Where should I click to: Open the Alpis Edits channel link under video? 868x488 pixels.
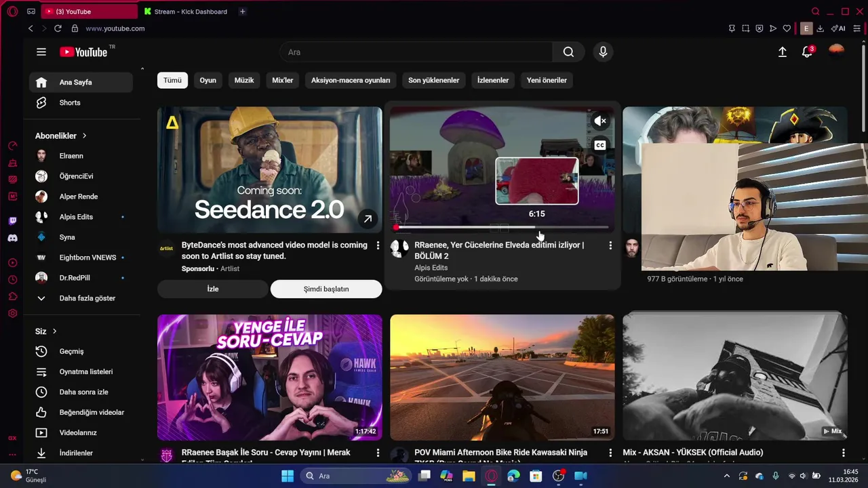tap(431, 268)
